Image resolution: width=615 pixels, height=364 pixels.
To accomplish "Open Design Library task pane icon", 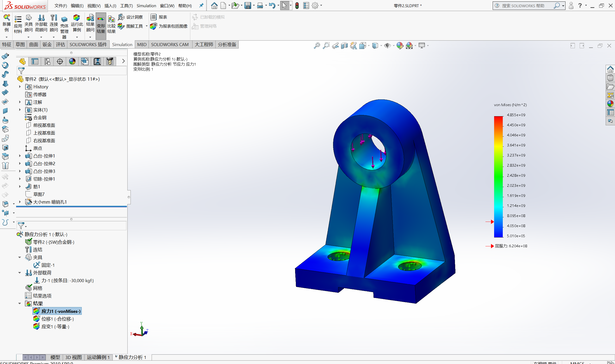I will click(x=610, y=78).
